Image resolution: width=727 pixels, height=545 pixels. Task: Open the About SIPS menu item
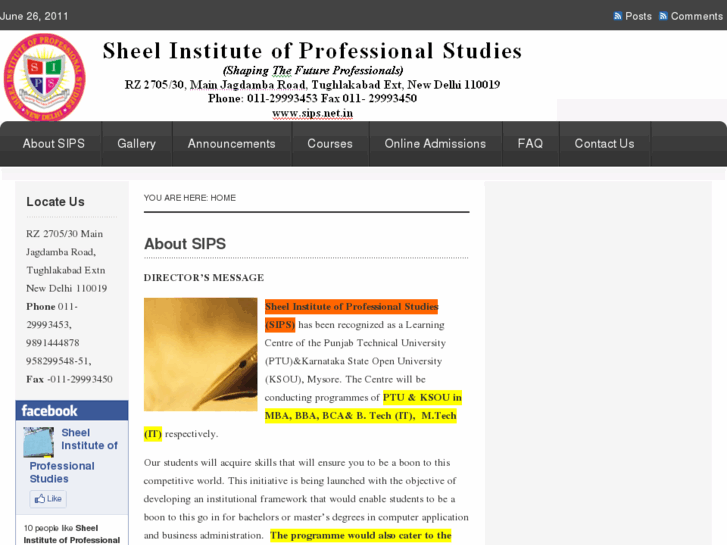coord(54,144)
